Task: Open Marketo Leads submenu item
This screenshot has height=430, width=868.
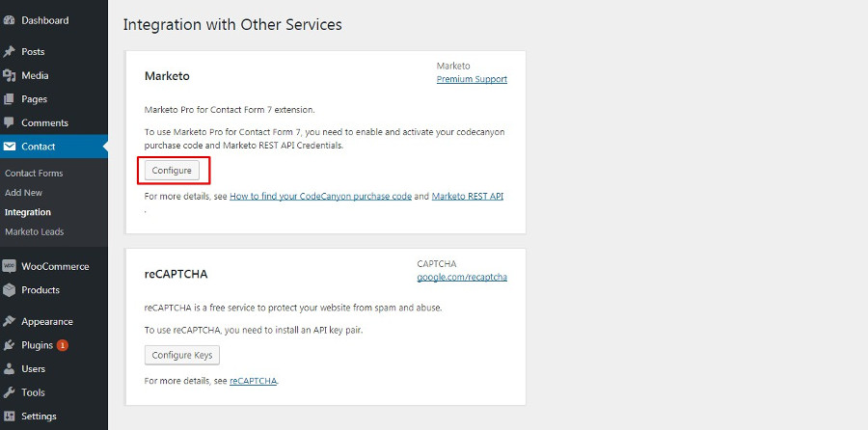Action: click(x=34, y=232)
